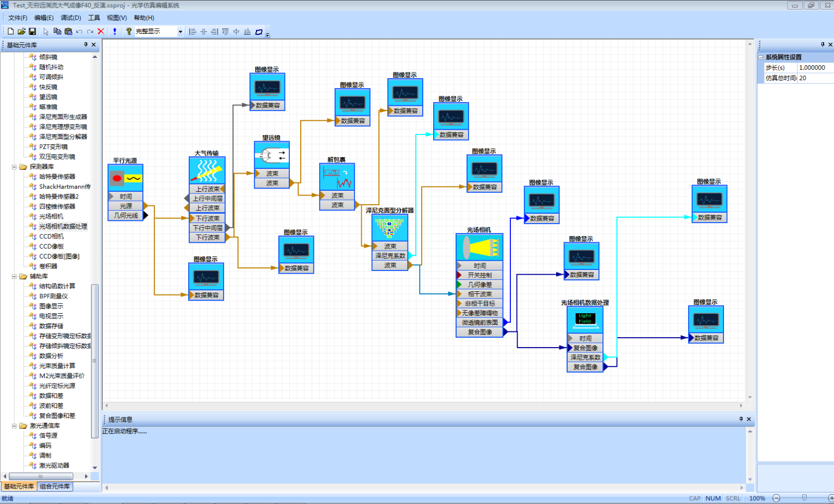Open project with folder icon

click(x=21, y=31)
